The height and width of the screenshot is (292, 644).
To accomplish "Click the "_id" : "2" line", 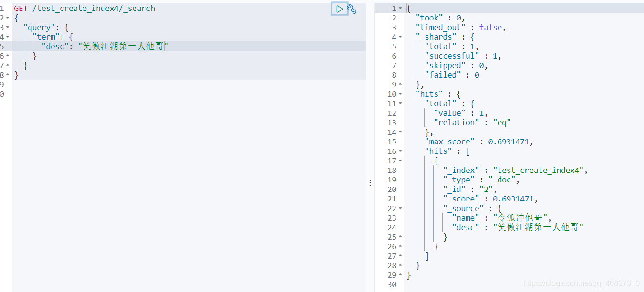I will pyautogui.click(x=469, y=189).
